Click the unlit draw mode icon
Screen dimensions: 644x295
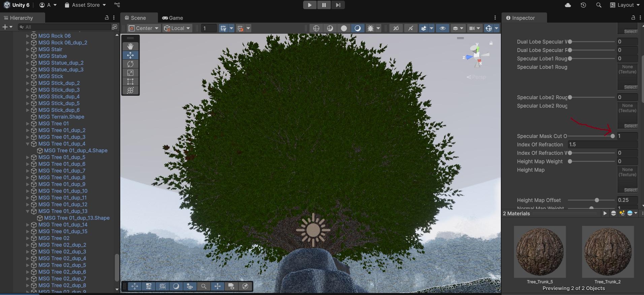(x=344, y=28)
